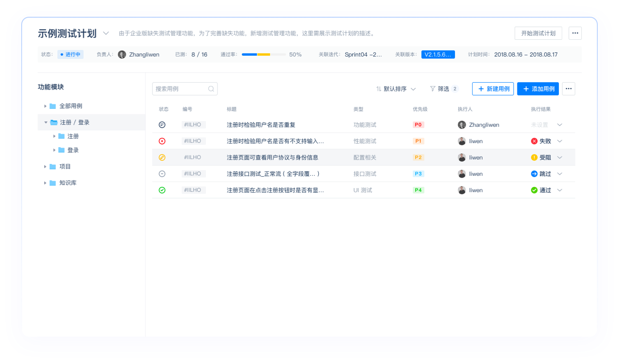The width and height of the screenshot is (619, 364).
Task: Open the title dropdown beside 示例测试计划
Action: tap(106, 33)
